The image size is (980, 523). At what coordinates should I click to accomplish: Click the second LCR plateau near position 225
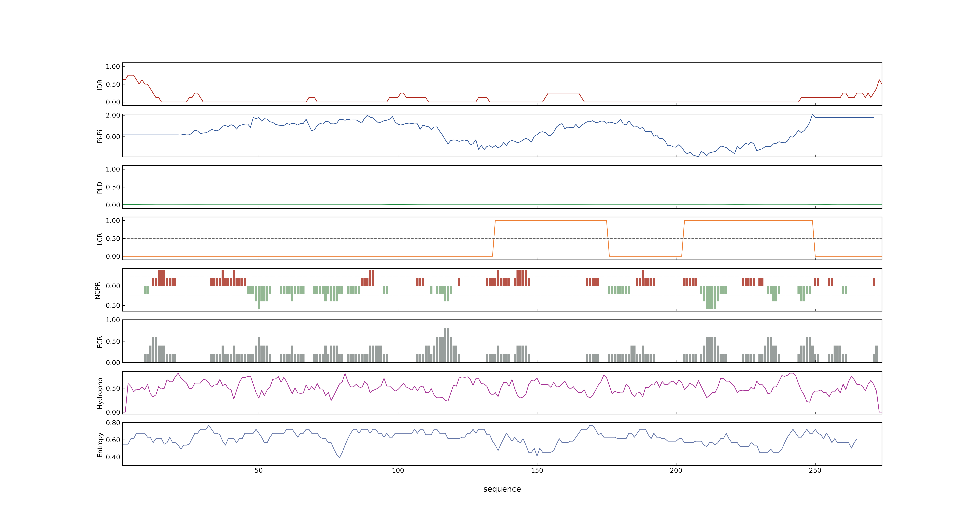point(748,220)
